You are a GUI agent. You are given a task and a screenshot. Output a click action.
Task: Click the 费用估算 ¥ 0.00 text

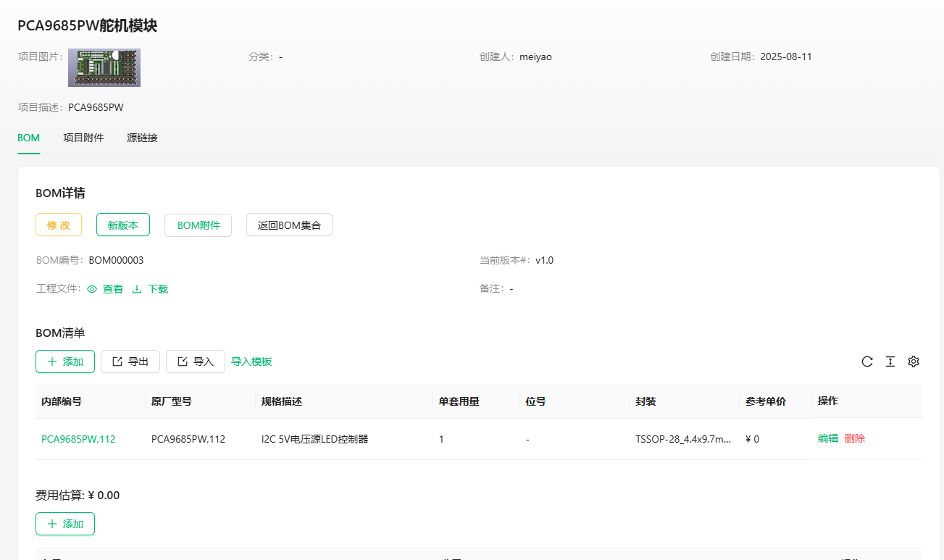pos(78,496)
